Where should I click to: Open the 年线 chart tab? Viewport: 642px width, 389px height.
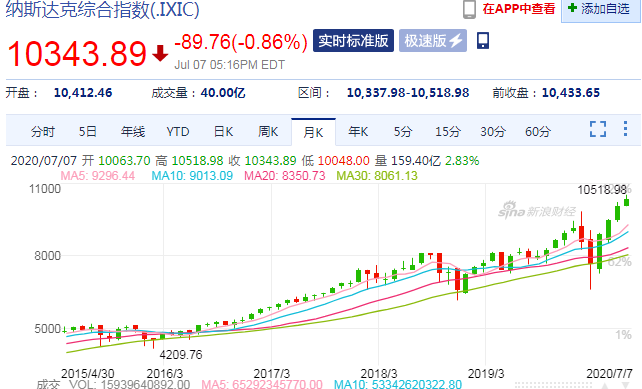click(133, 132)
